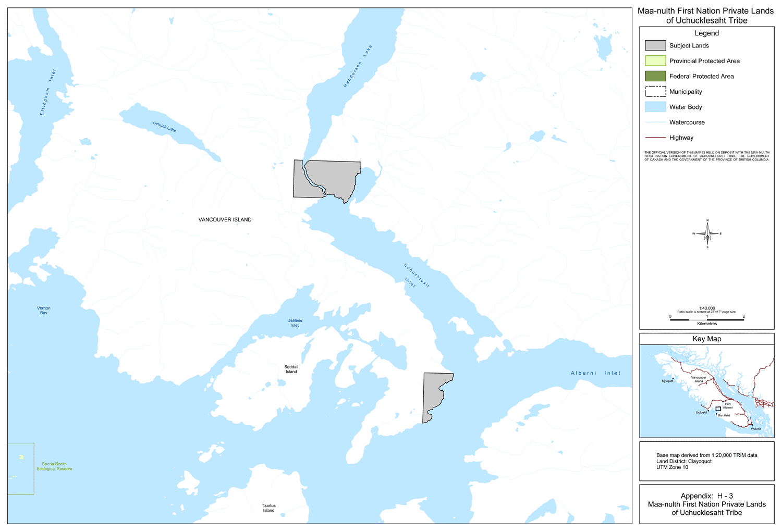The width and height of the screenshot is (782, 532).
Task: Select the light blue Water Body swatch
Action: coord(655,107)
